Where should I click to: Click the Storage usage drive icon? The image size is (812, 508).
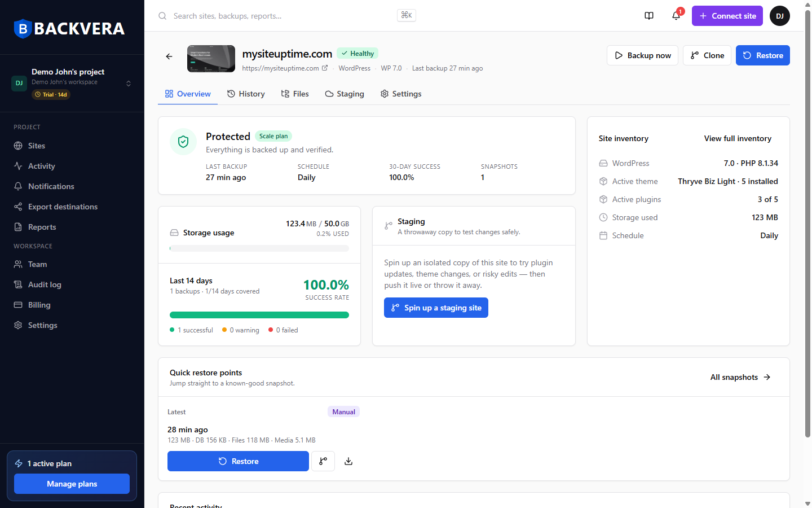174,233
